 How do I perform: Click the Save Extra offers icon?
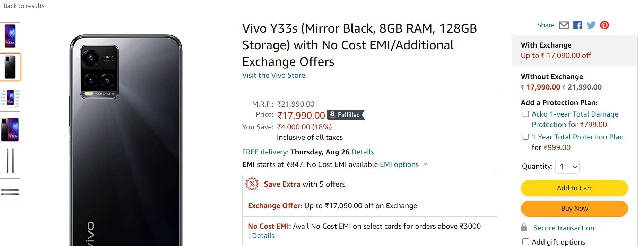pos(252,184)
